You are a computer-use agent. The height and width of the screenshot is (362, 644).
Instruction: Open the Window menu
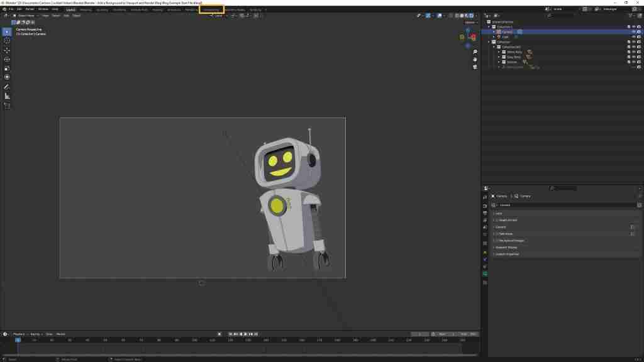coord(43,9)
